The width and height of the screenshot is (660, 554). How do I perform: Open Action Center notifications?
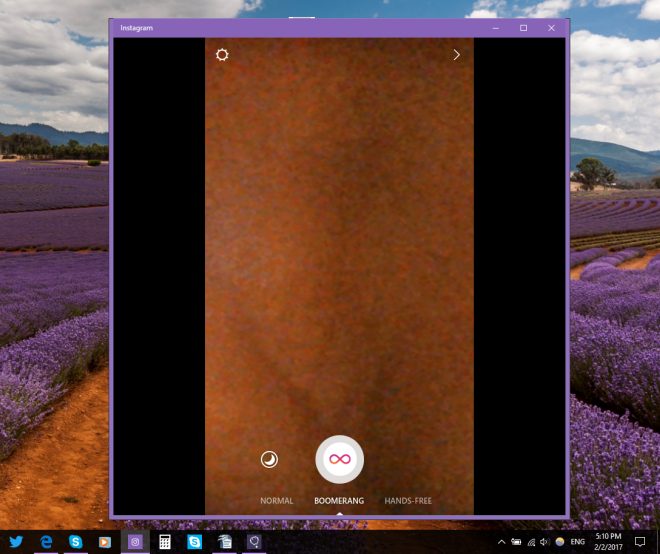pyautogui.click(x=640, y=542)
